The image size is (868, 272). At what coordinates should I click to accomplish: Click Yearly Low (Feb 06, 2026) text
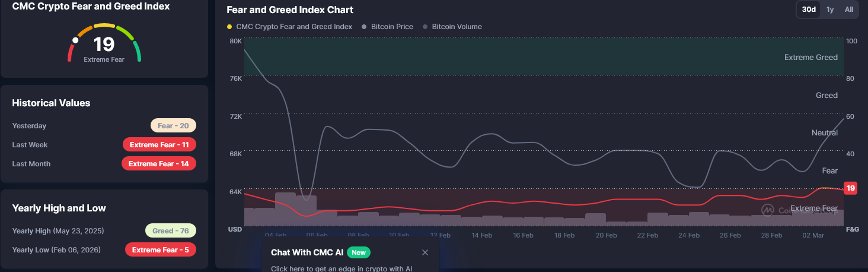pyautogui.click(x=56, y=250)
